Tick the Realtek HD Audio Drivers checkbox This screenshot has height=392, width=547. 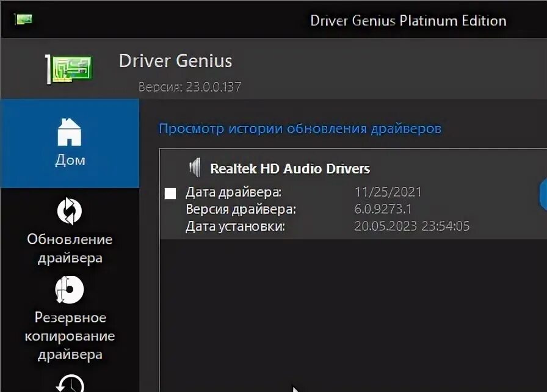coord(170,193)
